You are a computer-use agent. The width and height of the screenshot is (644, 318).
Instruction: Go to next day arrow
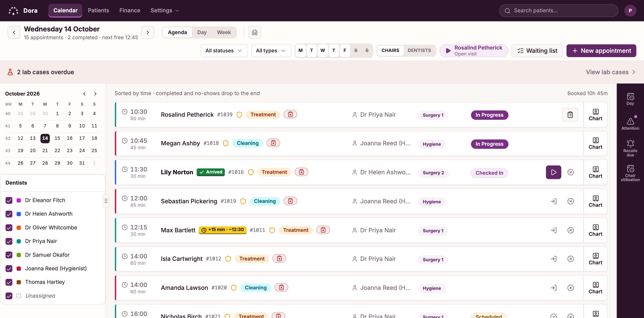click(x=148, y=32)
